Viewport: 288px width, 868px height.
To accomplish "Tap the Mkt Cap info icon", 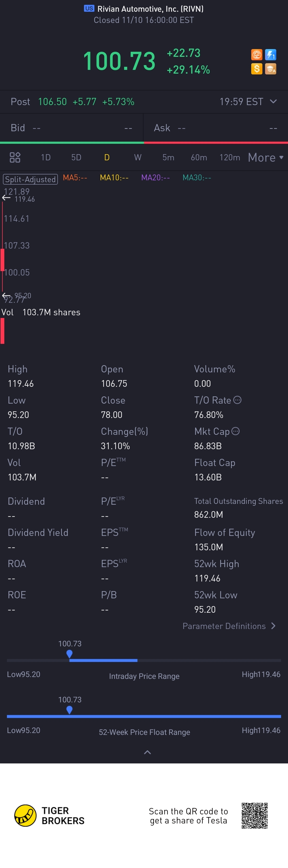I will click(236, 431).
